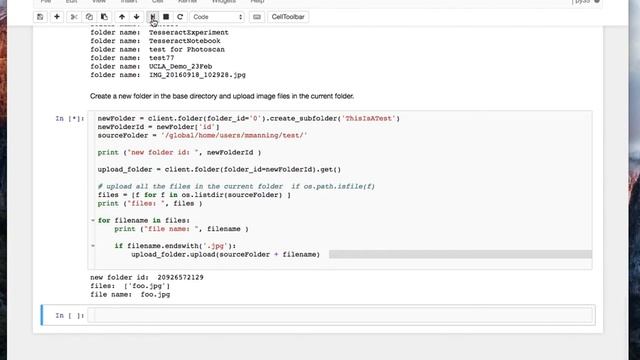The image size is (640, 360).
Task: Collapse the 'for filename in files' code block
Action: 93,220
